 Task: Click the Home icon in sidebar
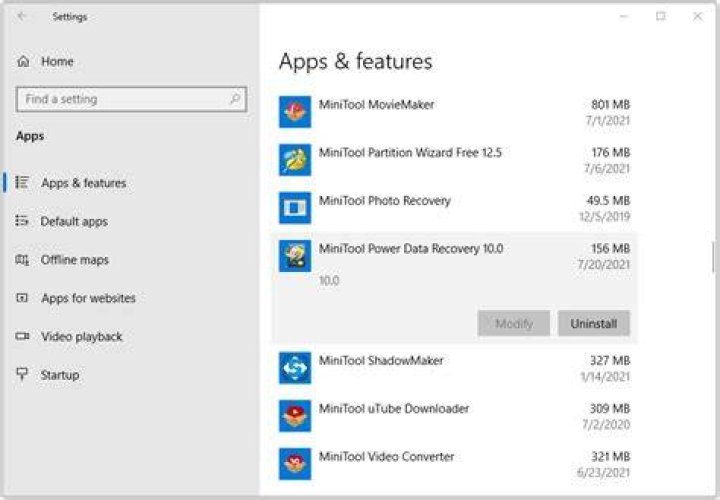(23, 61)
